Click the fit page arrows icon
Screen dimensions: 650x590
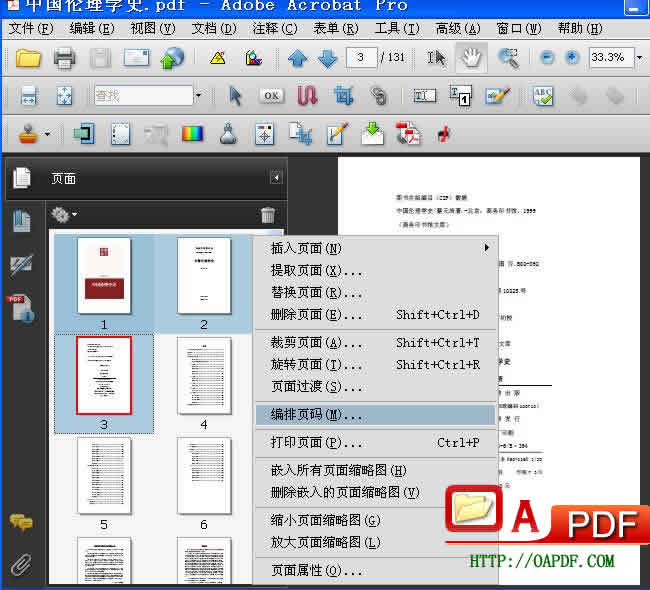point(64,96)
